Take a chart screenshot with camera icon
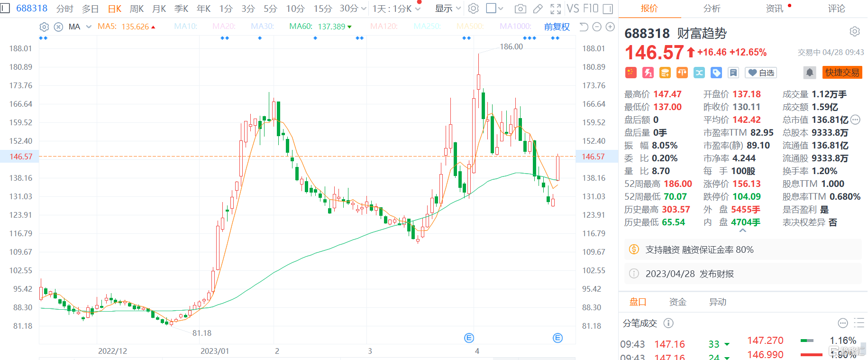 pyautogui.click(x=520, y=9)
